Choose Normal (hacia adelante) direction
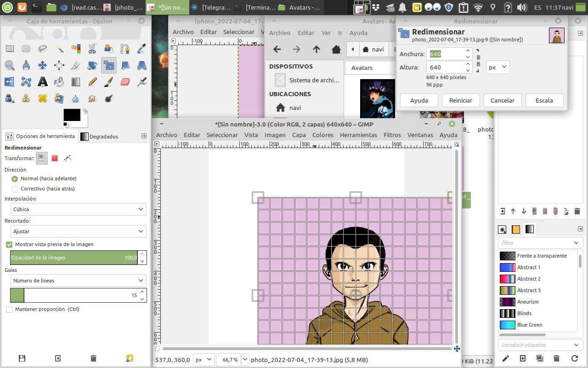The image size is (588, 368). (44, 178)
